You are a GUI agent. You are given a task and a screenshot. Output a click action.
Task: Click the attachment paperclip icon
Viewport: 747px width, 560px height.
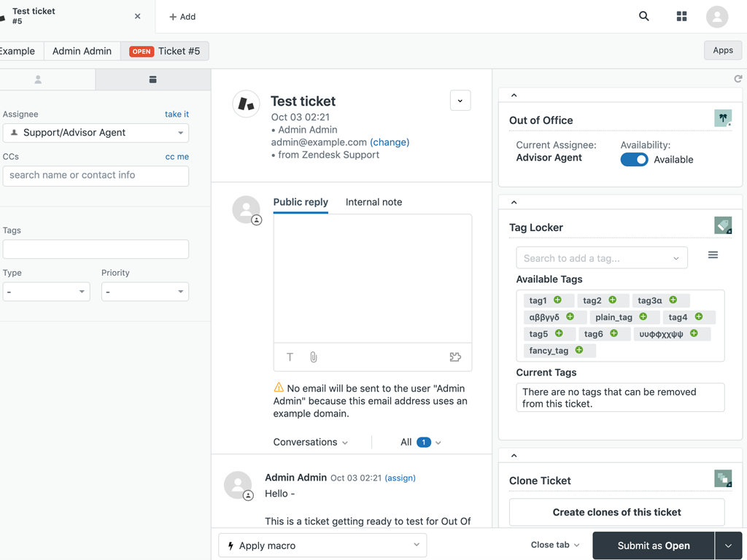314,357
